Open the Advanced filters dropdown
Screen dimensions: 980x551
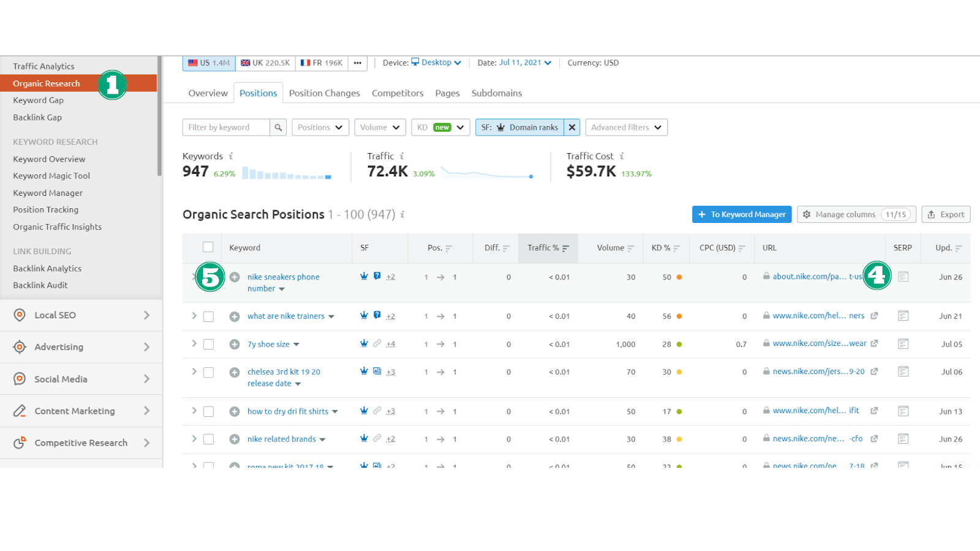click(626, 127)
